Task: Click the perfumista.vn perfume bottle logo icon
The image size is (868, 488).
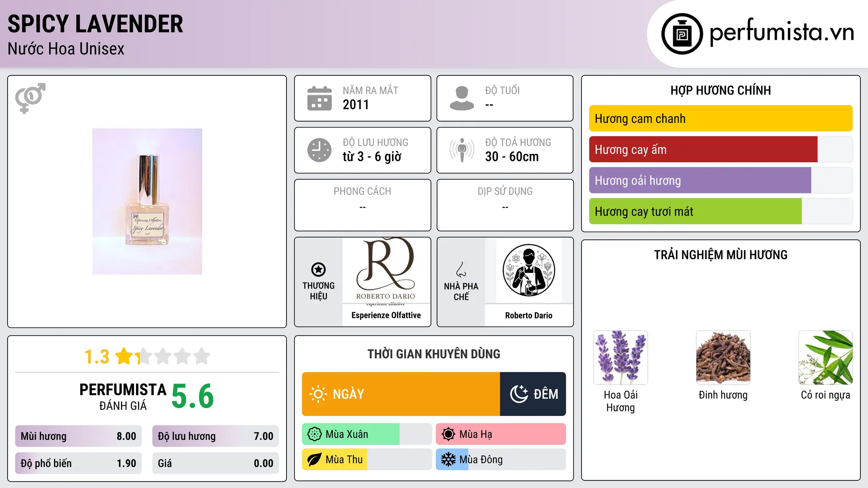Action: pyautogui.click(x=682, y=34)
